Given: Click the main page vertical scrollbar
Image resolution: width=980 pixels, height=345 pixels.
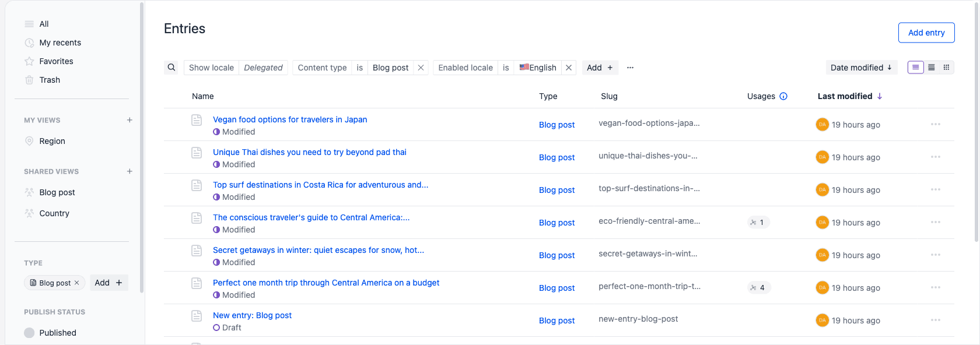Looking at the screenshot, I should [977, 121].
